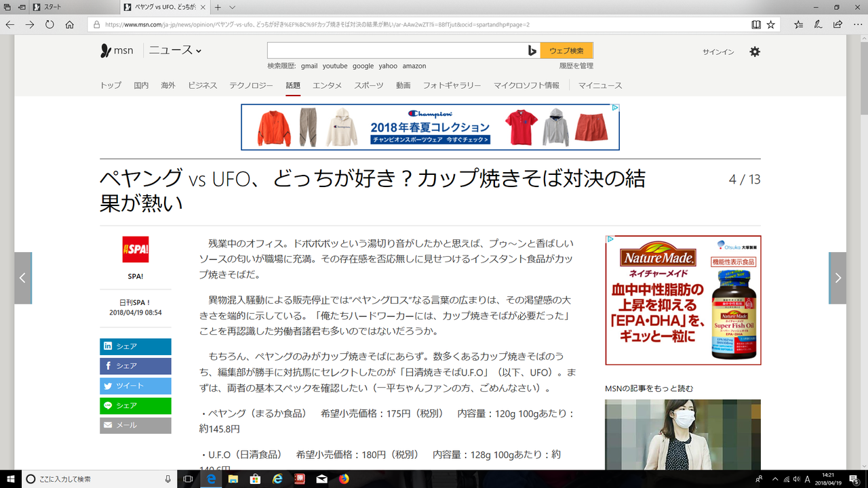
Task: Click in the Bing search box
Action: [397, 51]
